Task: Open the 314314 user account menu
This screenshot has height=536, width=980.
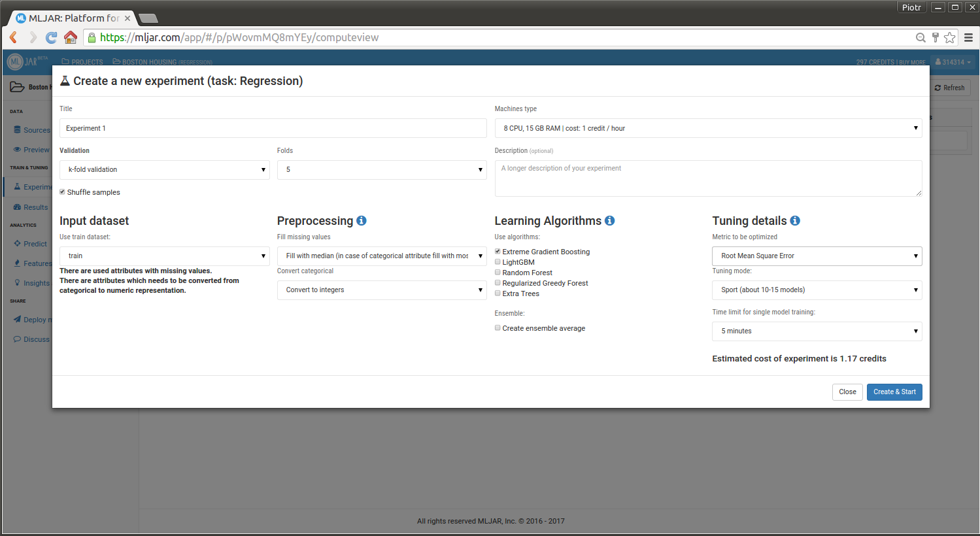Action: pos(953,62)
